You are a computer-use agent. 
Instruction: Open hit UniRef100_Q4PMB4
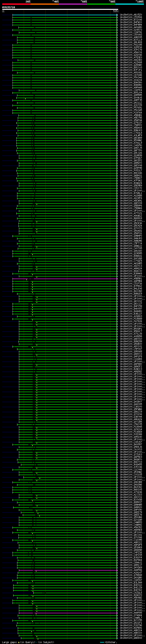coord(131,281)
